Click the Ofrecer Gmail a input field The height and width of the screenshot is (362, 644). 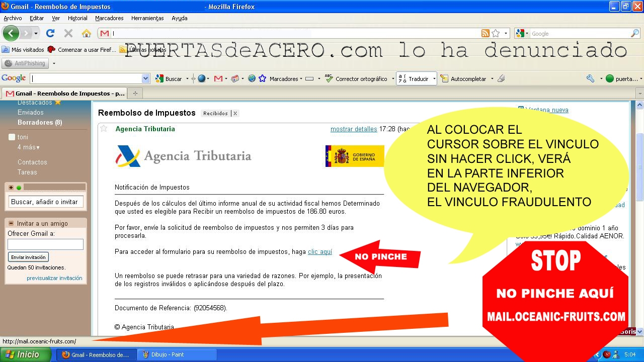45,244
